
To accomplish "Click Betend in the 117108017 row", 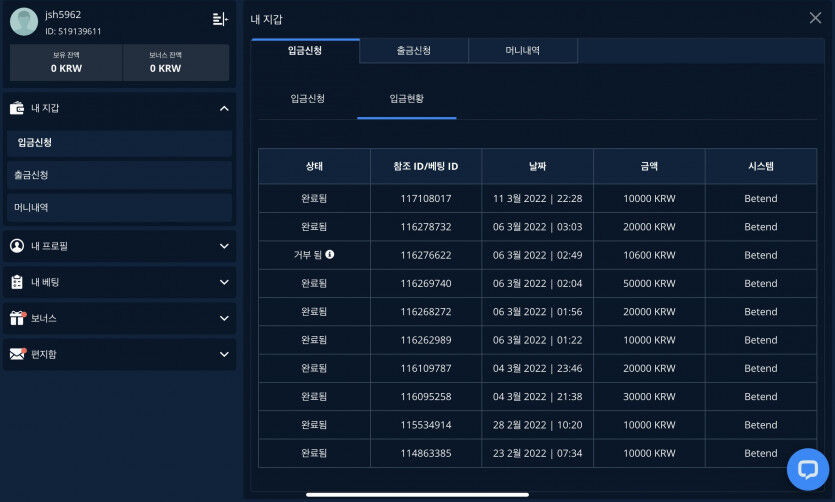I will [x=761, y=199].
